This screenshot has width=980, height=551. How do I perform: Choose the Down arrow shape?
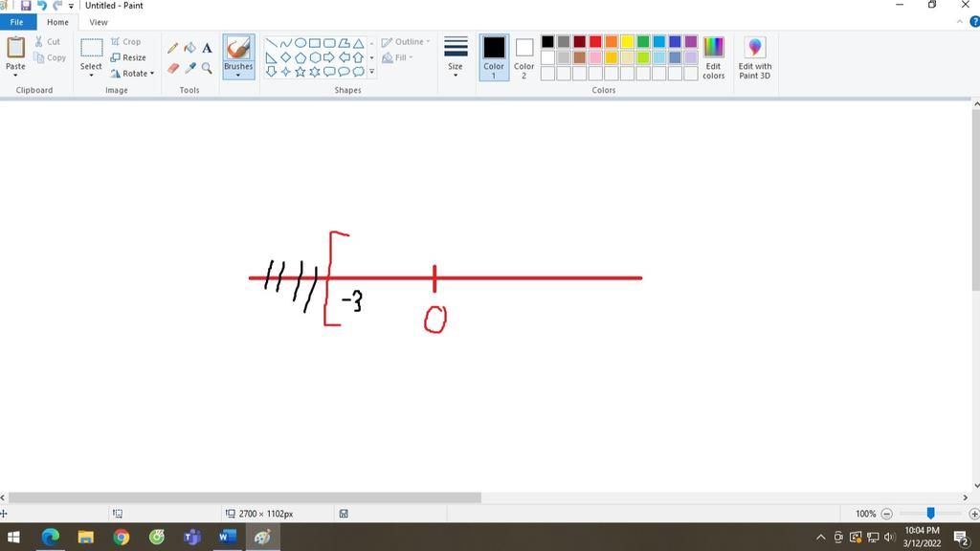(x=271, y=72)
